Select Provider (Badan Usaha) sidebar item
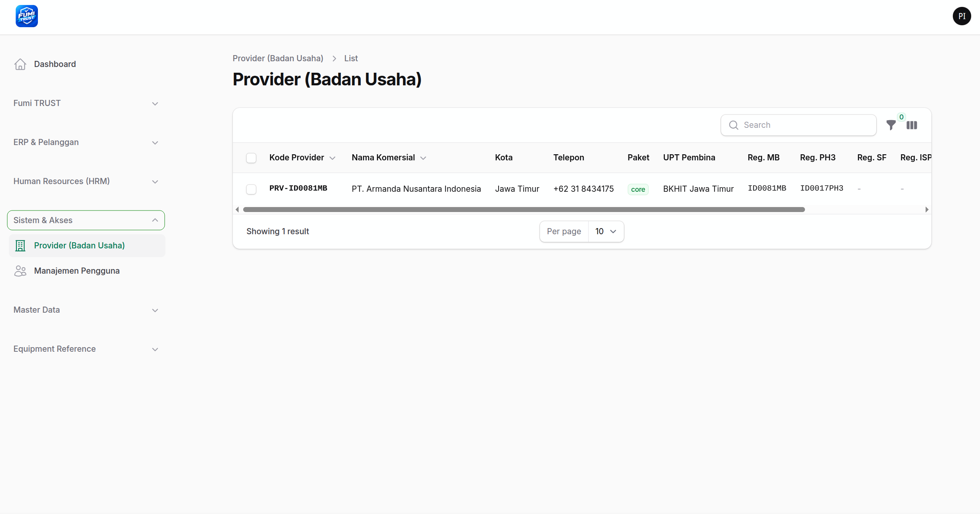The image size is (980, 514). point(87,246)
